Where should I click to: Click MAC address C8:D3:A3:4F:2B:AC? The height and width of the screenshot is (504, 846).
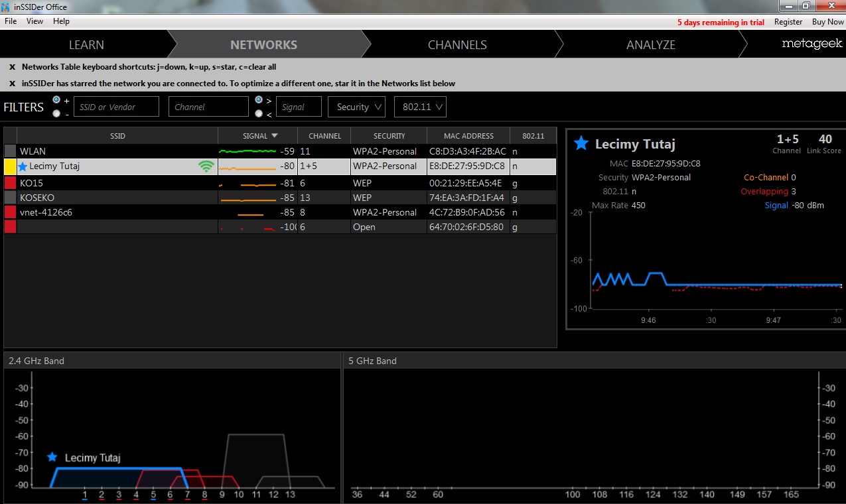468,151
